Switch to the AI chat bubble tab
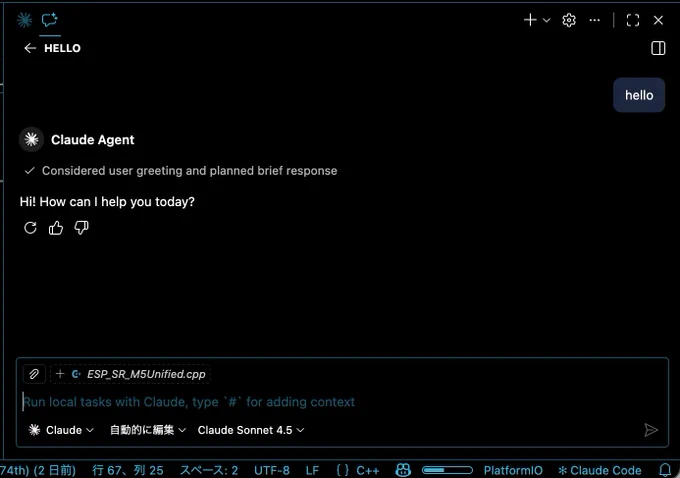 (x=49, y=20)
